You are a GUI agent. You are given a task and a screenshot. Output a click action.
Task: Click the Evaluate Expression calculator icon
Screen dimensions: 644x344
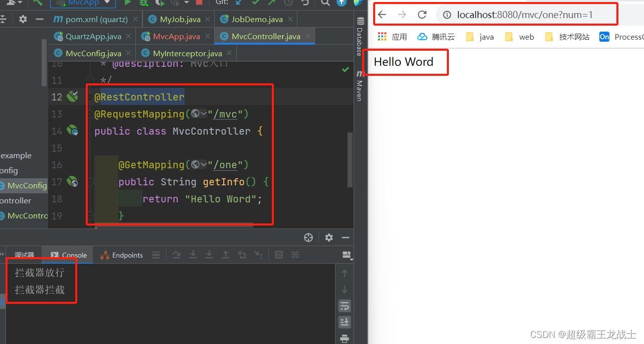click(x=279, y=255)
